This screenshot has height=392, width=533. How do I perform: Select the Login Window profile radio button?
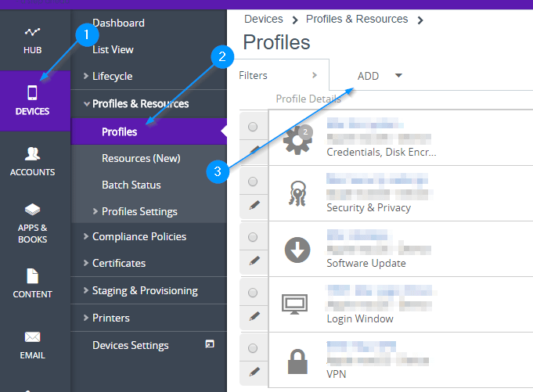pos(253,293)
